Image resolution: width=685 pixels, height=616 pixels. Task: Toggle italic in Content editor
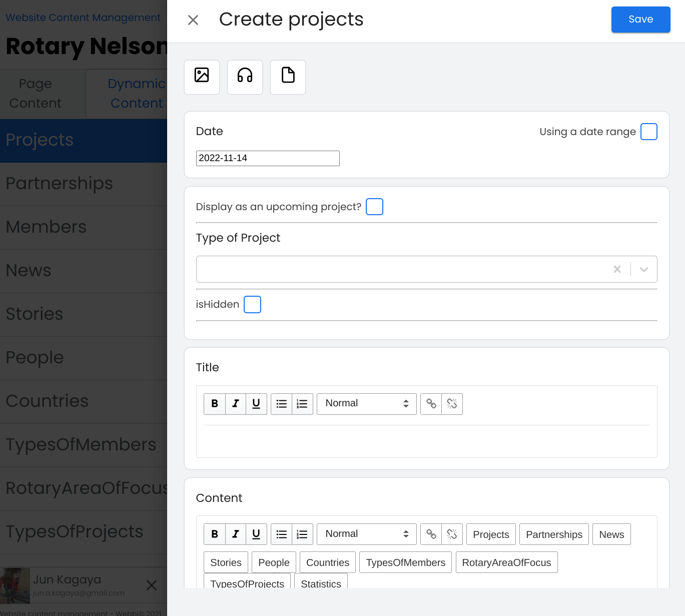[236, 534]
